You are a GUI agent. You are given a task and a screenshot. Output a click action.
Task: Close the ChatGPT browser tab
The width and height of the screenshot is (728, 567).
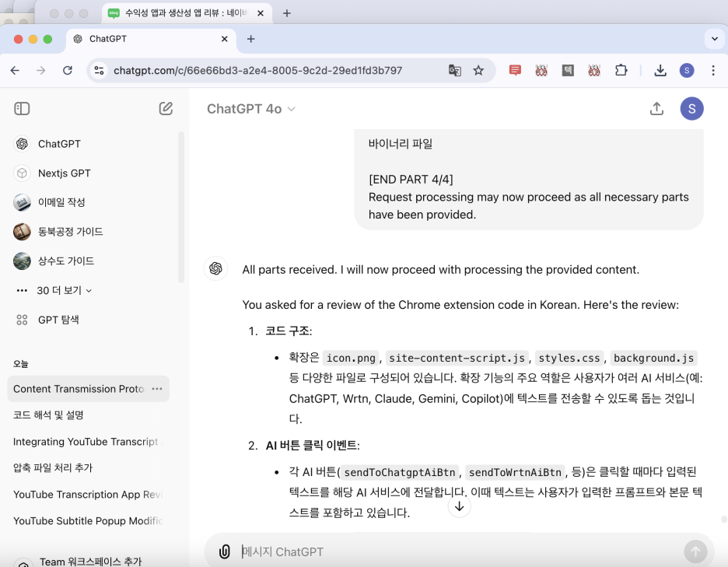click(225, 39)
